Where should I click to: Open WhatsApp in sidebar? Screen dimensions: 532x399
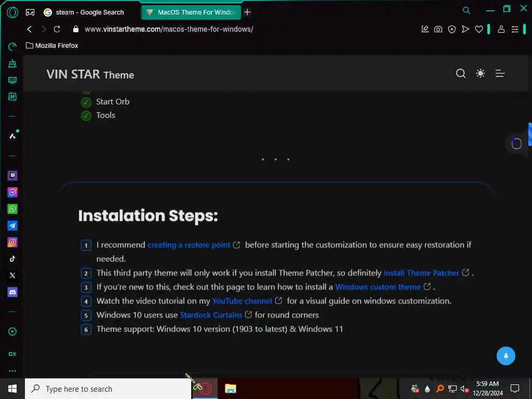(12, 209)
